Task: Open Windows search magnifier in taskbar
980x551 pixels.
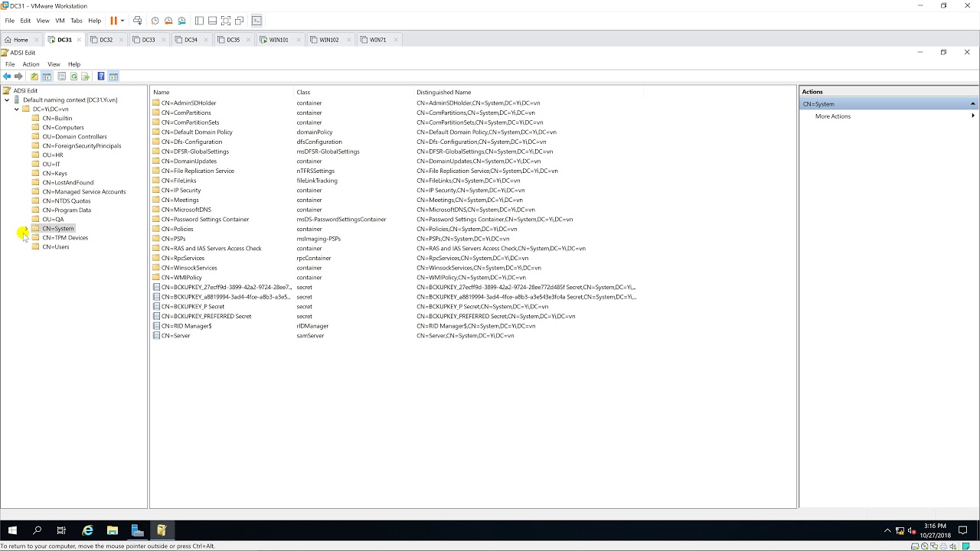Action: point(37,530)
